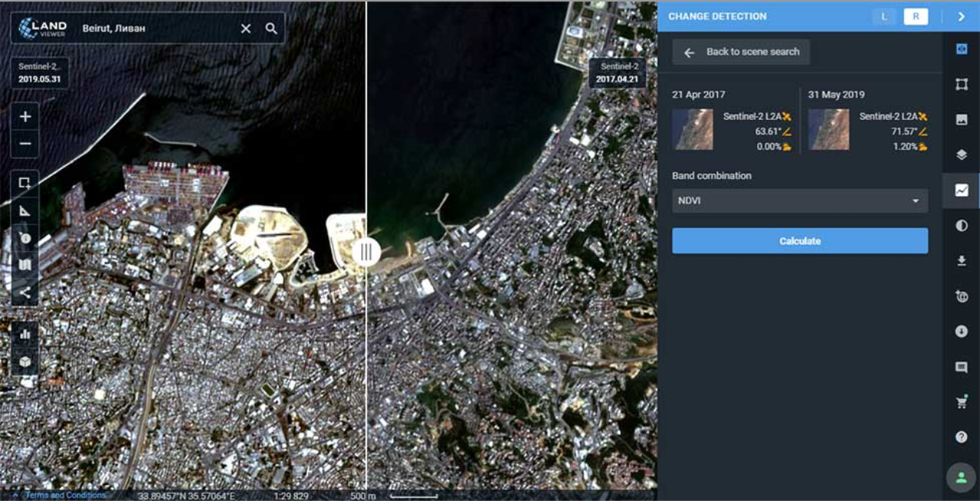The height and width of the screenshot is (504, 980).
Task: Open the comments chat sidebar icon
Action: click(x=961, y=367)
